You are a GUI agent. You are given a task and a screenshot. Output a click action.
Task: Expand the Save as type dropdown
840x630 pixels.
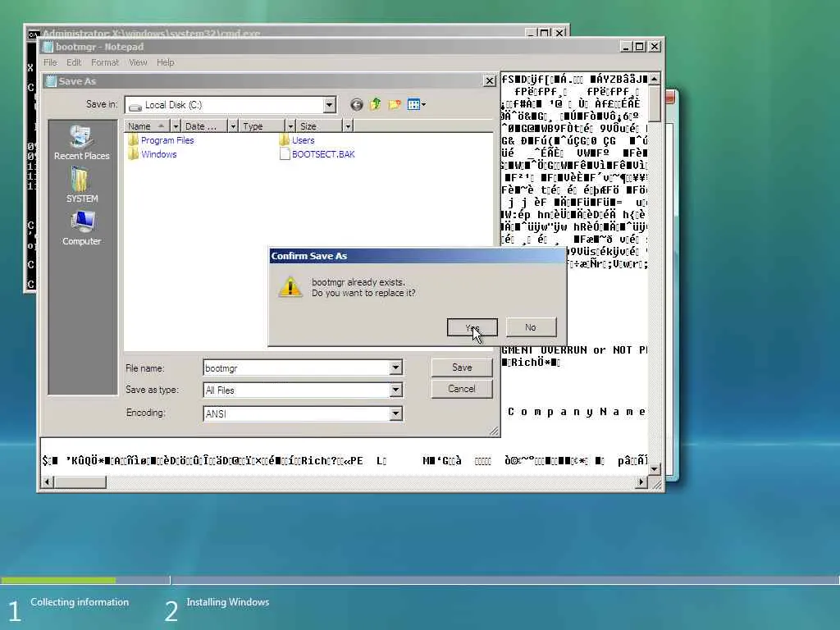(396, 390)
